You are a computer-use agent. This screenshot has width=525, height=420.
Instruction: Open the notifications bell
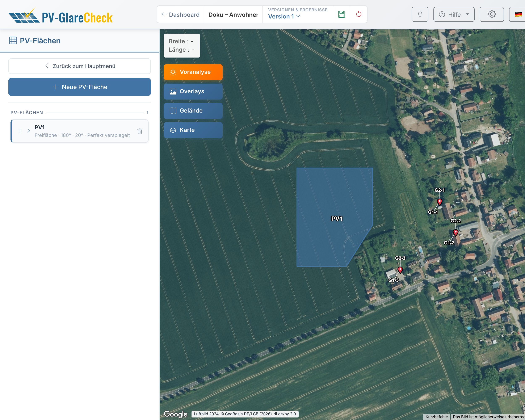click(420, 14)
